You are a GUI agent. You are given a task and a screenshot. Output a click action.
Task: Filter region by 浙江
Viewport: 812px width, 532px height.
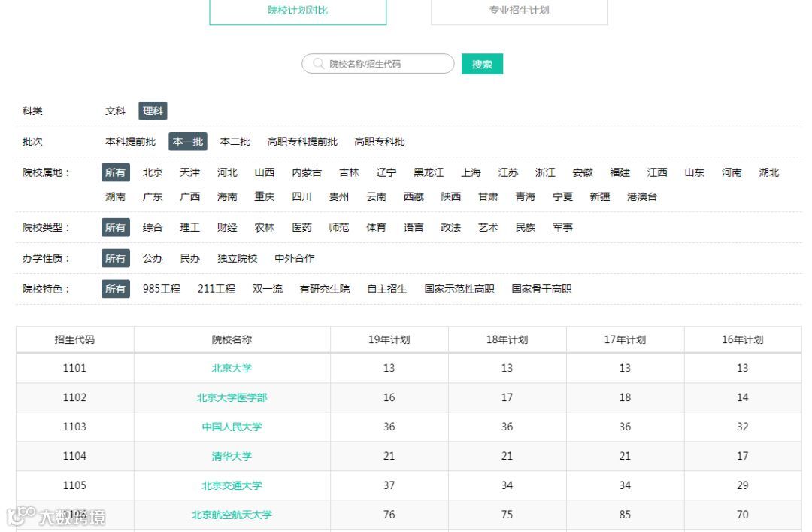pos(545,172)
